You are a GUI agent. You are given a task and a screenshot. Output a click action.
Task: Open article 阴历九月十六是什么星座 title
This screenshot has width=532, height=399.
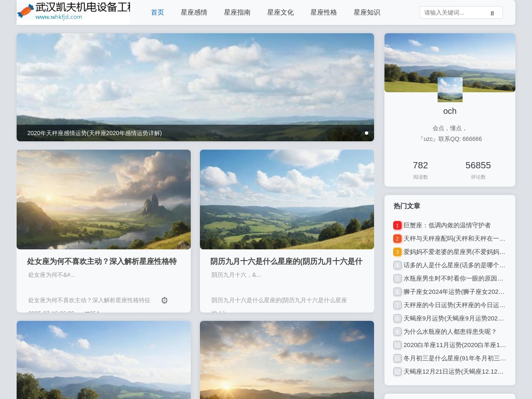click(x=286, y=261)
